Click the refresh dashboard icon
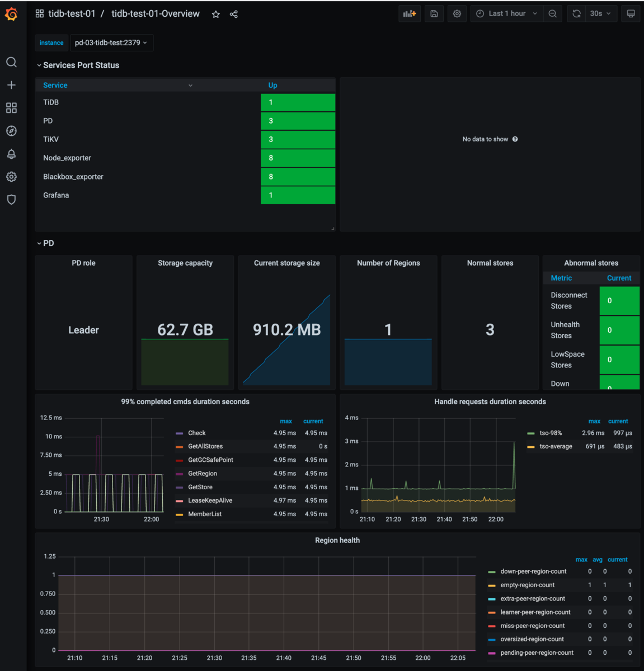This screenshot has height=671, width=644. 576,13
